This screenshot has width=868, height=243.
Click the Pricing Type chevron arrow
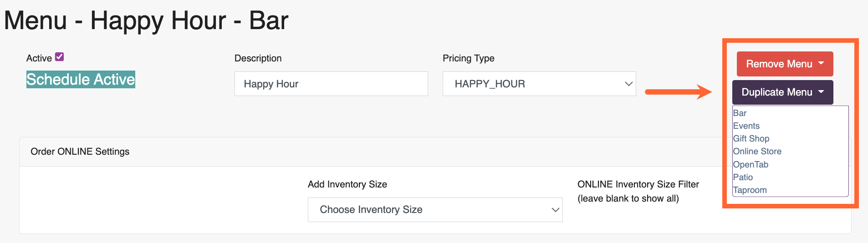click(x=628, y=84)
